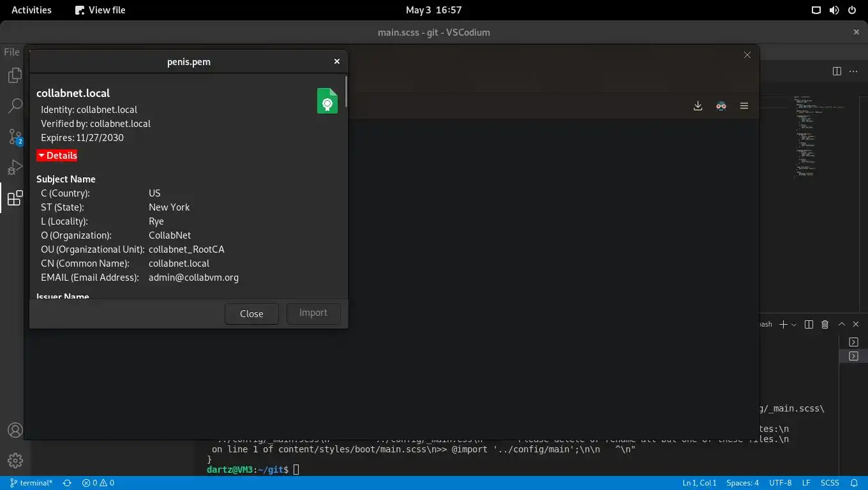Click the goggles avatar icon in toolbar
This screenshot has height=490, width=868.
(721, 106)
